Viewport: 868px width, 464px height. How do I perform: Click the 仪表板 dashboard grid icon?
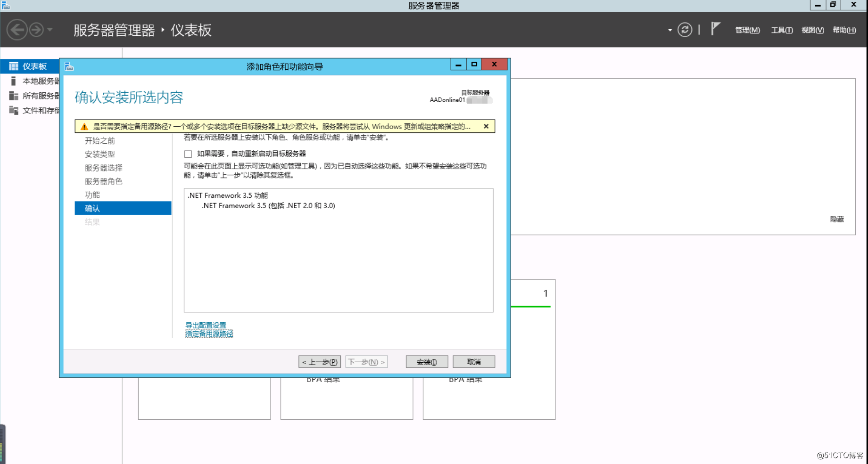click(14, 66)
